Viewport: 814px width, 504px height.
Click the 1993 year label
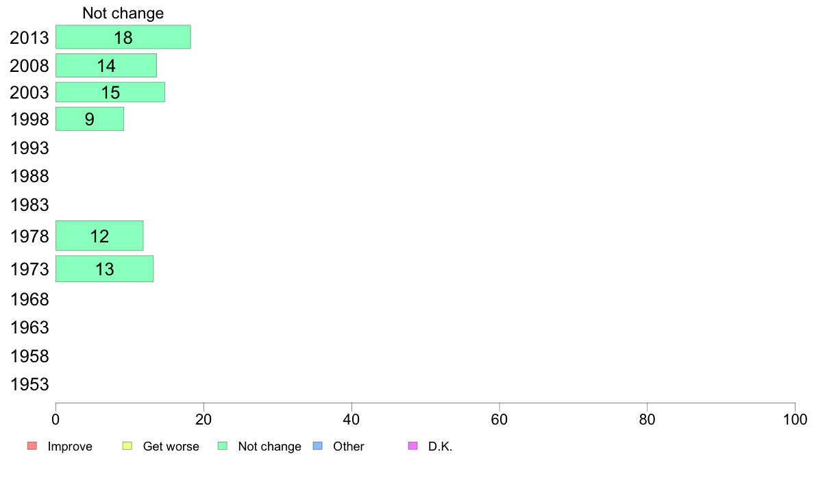click(x=29, y=148)
